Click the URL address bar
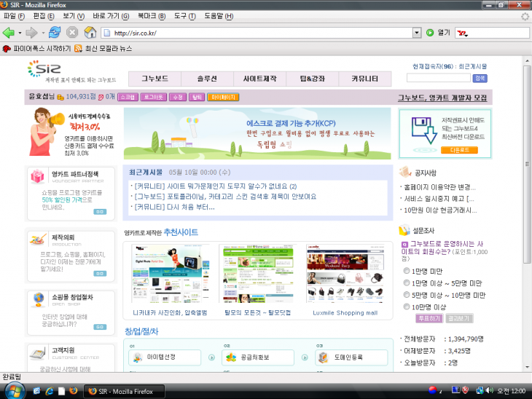 click(257, 33)
